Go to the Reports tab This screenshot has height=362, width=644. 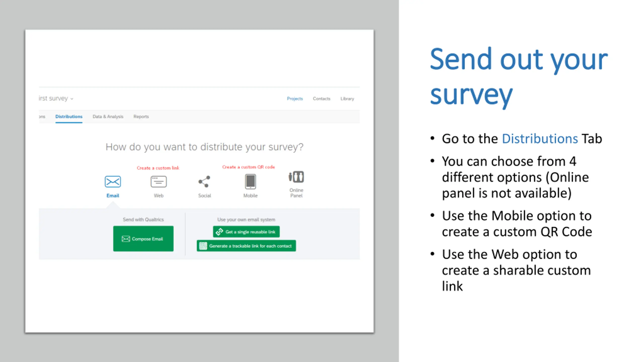point(141,117)
